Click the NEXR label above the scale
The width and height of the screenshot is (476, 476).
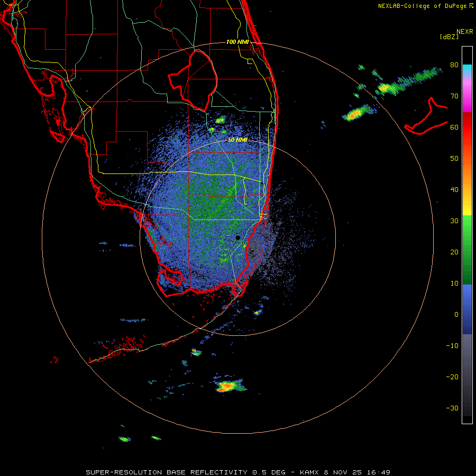464,32
